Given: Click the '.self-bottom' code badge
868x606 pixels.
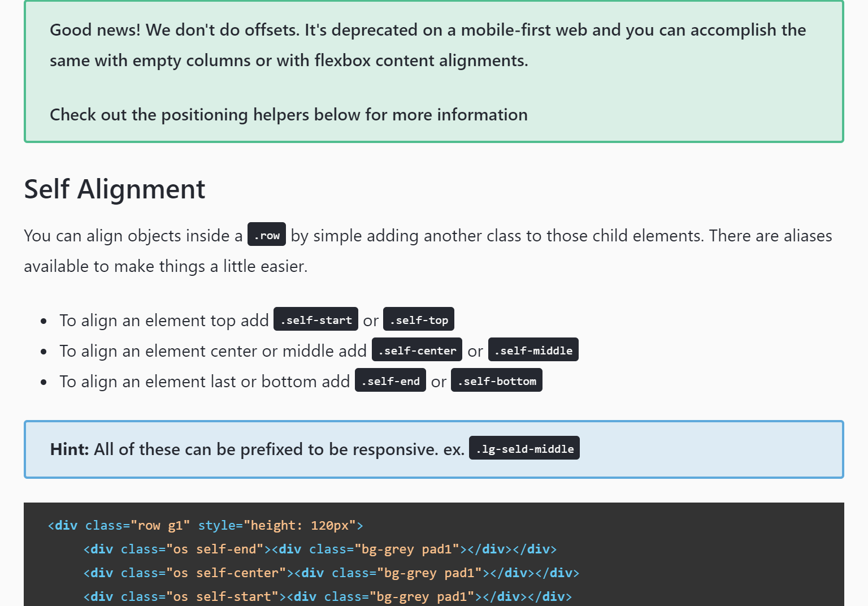Looking at the screenshot, I should pyautogui.click(x=497, y=380).
